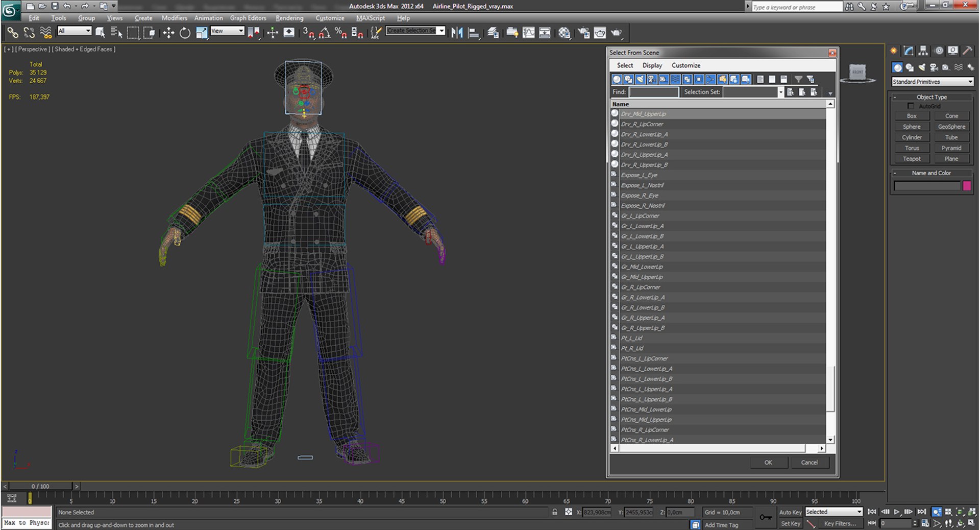Open the key mode Selected dropdown

coord(834,512)
